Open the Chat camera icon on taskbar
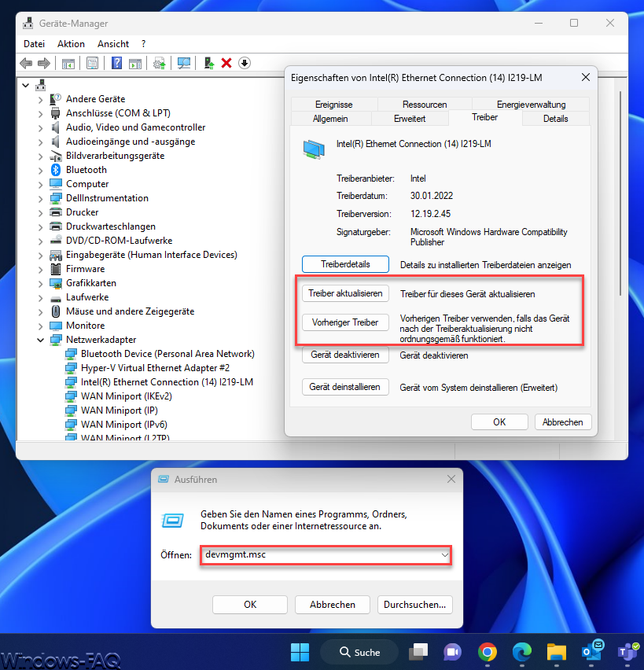The height and width of the screenshot is (670, 644). [x=453, y=652]
